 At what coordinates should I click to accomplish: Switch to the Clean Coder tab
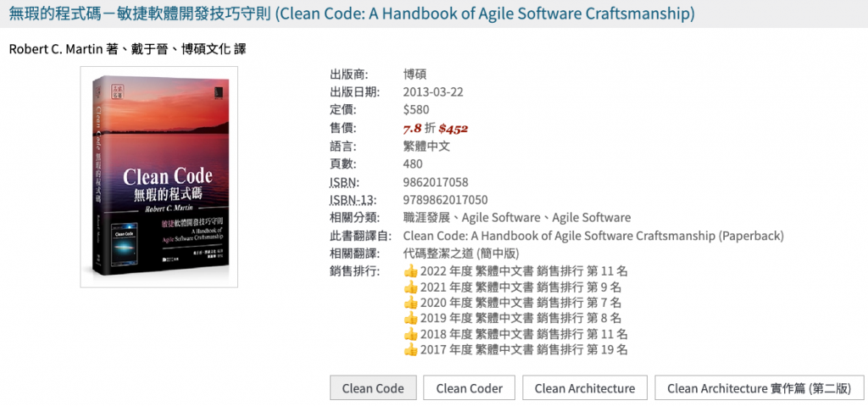469,388
